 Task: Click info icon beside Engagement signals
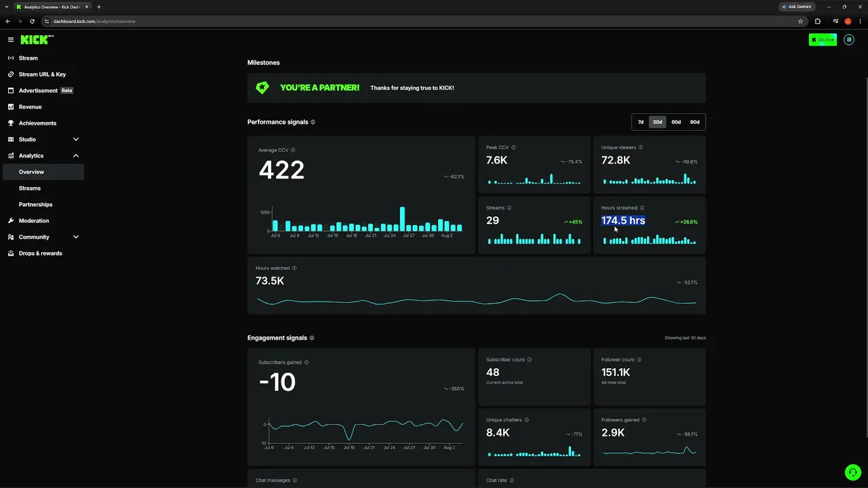[x=312, y=338]
